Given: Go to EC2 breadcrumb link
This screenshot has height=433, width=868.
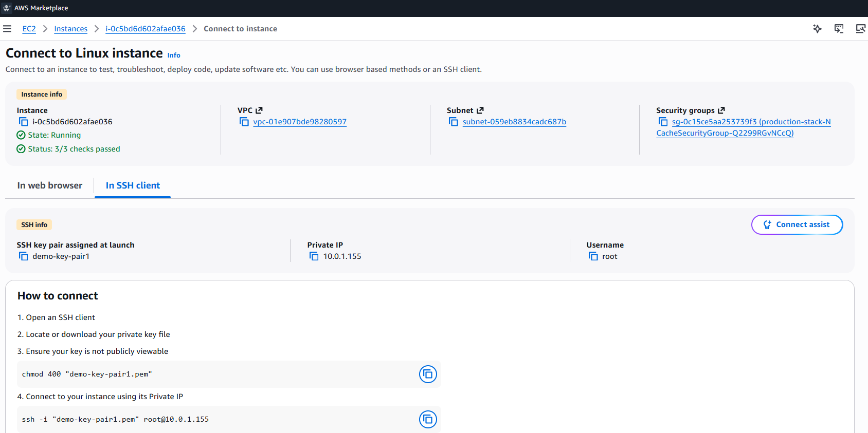Looking at the screenshot, I should click(29, 29).
